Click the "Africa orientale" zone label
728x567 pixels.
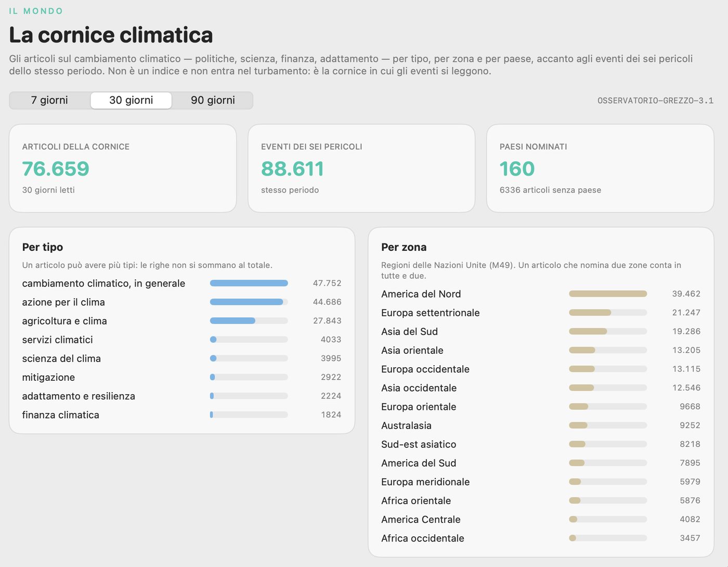pyautogui.click(x=416, y=500)
